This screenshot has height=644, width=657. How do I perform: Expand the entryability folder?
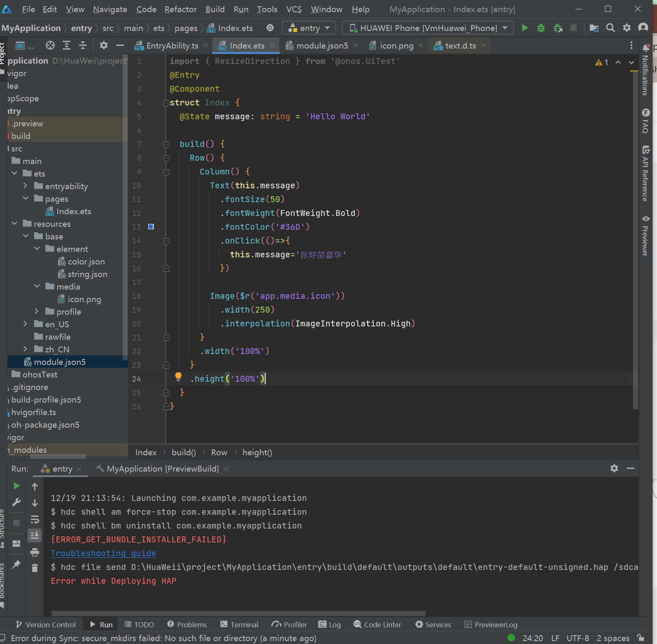click(x=26, y=186)
